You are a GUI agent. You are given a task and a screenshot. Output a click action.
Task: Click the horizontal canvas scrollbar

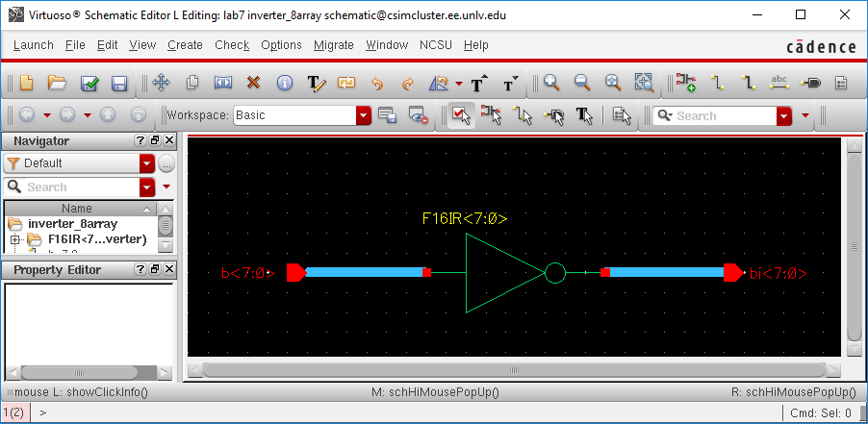pos(510,370)
